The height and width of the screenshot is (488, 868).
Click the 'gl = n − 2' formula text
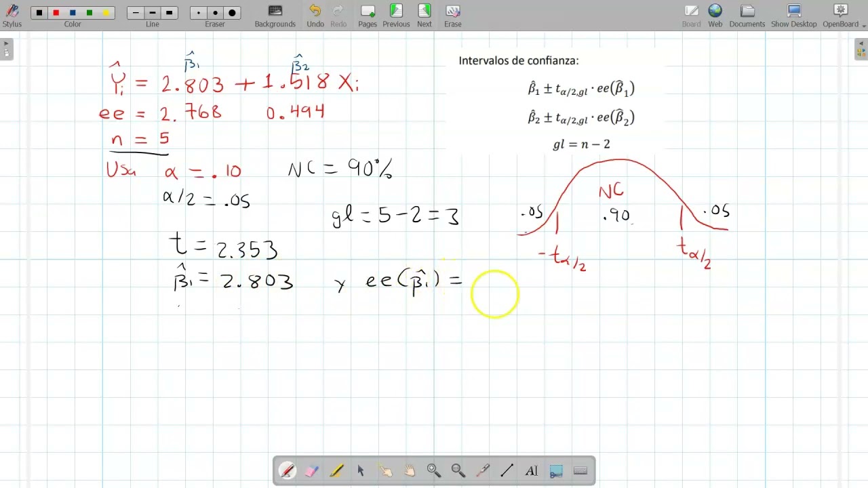coord(581,144)
